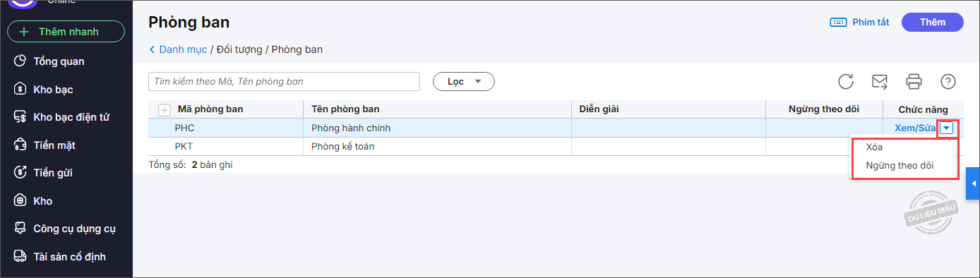Click the printer icon
The image size is (980, 278).
914,82
